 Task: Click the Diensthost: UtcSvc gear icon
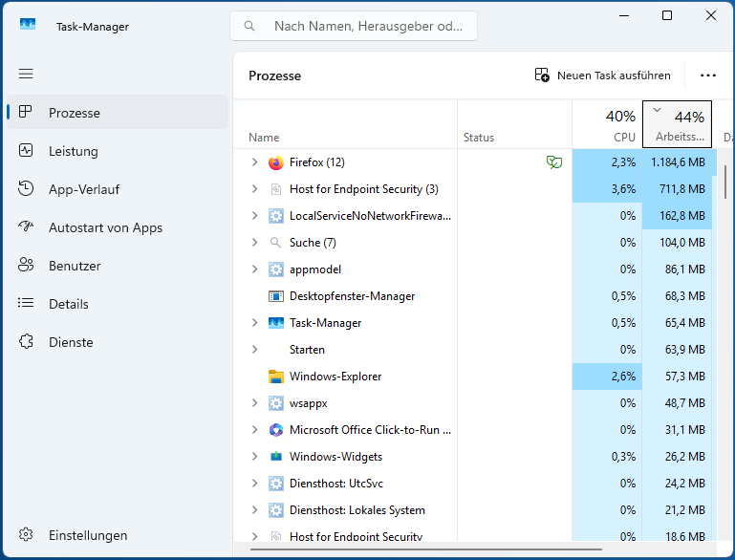tap(276, 484)
